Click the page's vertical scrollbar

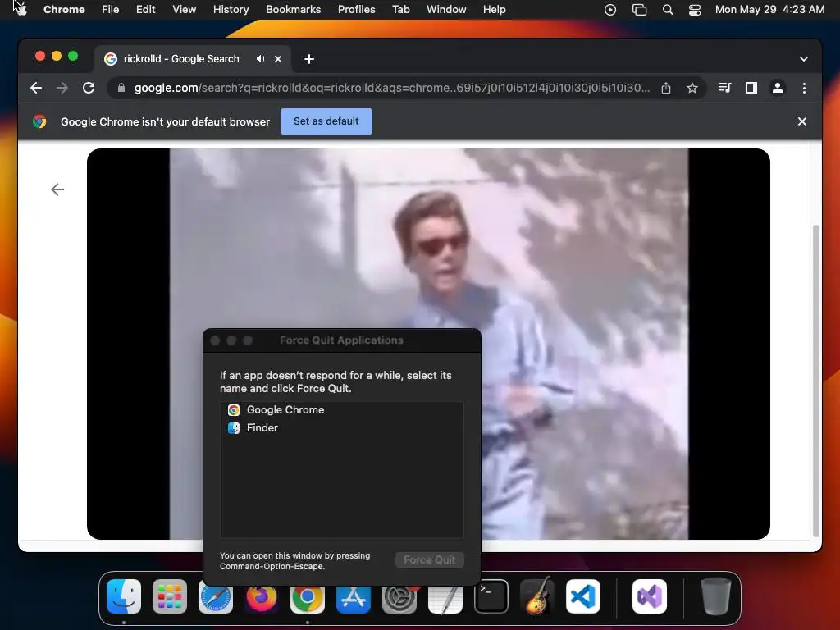[x=816, y=381]
